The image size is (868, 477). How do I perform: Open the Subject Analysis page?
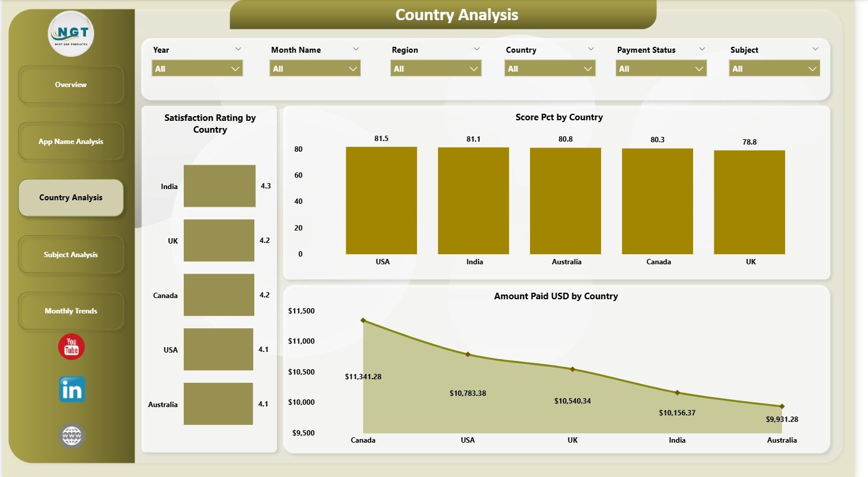(71, 254)
